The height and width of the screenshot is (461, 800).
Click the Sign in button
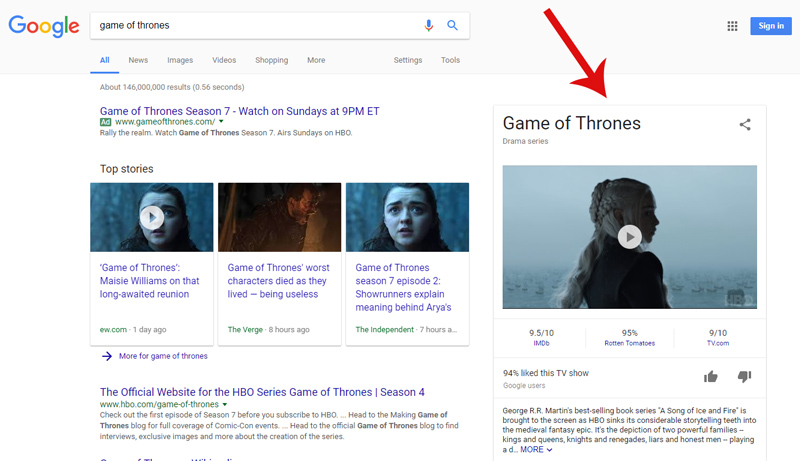tap(770, 26)
